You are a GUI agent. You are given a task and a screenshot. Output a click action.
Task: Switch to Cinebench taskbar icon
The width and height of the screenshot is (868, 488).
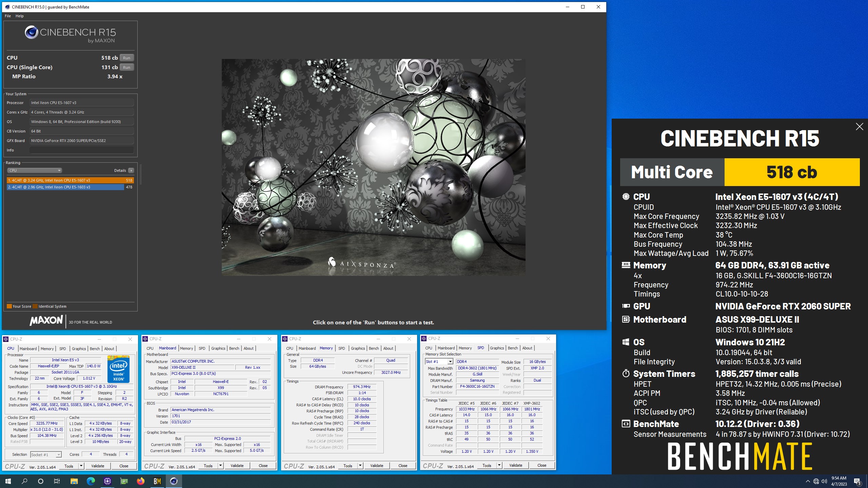pyautogui.click(x=174, y=481)
